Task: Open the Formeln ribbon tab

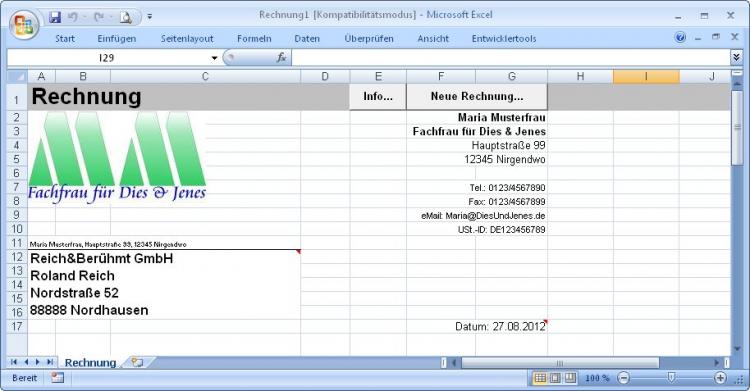Action: pos(254,39)
